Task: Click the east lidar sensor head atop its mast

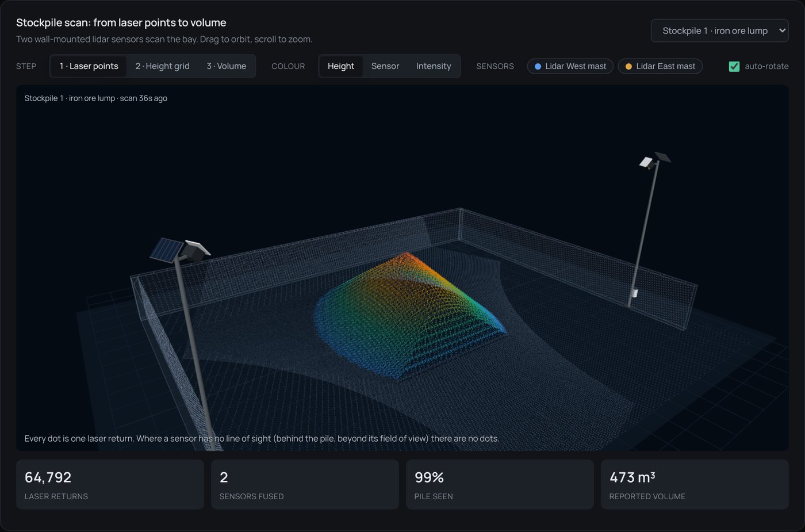Action: [655, 160]
